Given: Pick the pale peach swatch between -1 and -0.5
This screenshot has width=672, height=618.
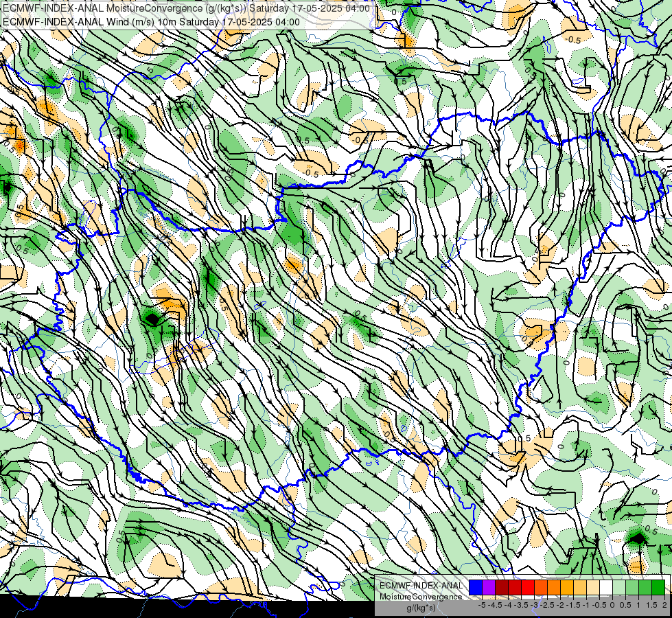Looking at the screenshot, I should [593, 588].
